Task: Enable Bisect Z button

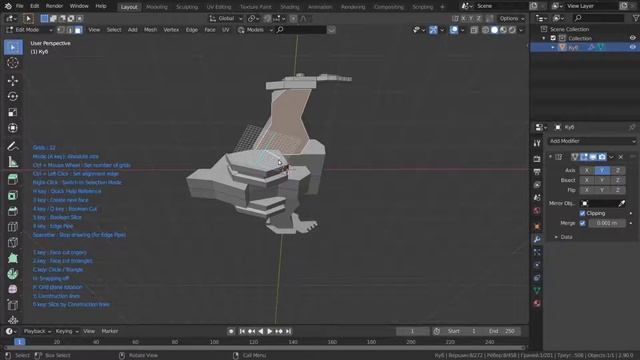Action: coord(618,180)
